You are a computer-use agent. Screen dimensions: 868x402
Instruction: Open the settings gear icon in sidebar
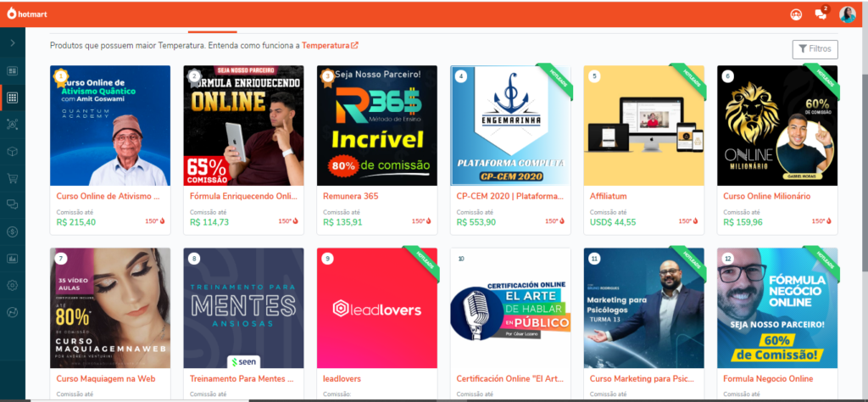click(x=12, y=286)
